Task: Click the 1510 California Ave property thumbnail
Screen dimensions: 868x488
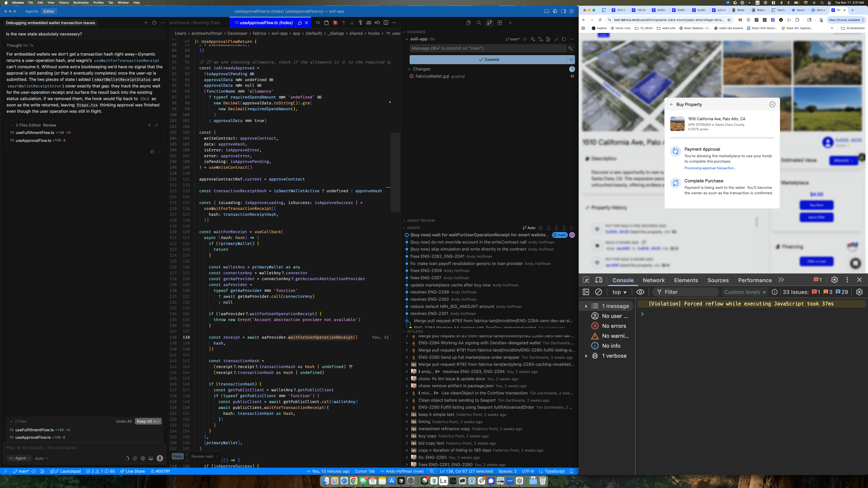Action: (x=677, y=124)
